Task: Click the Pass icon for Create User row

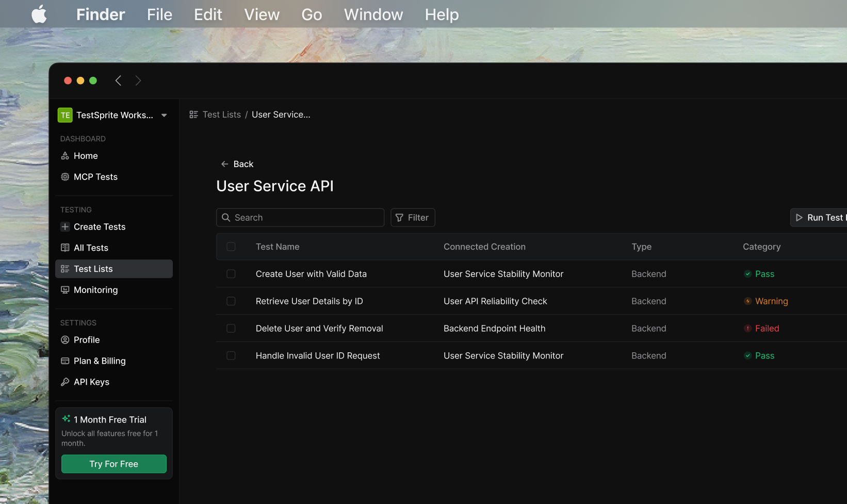Action: tap(747, 274)
